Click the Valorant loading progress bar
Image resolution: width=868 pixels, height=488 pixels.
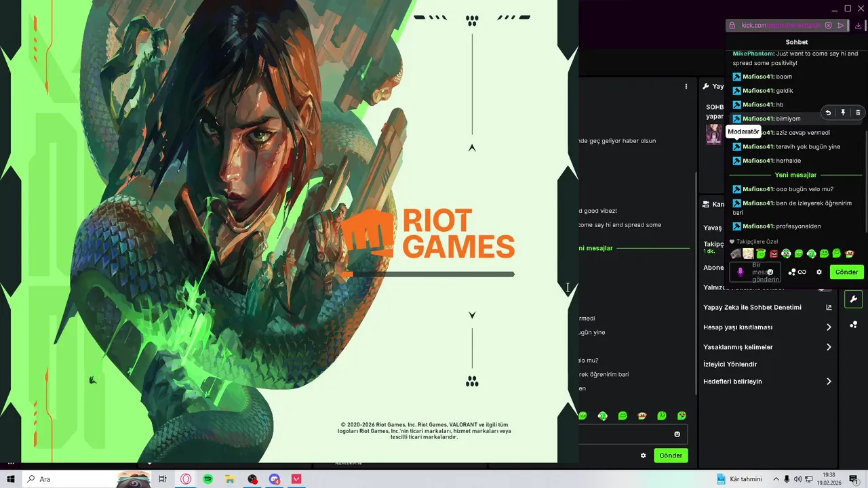pyautogui.click(x=427, y=274)
